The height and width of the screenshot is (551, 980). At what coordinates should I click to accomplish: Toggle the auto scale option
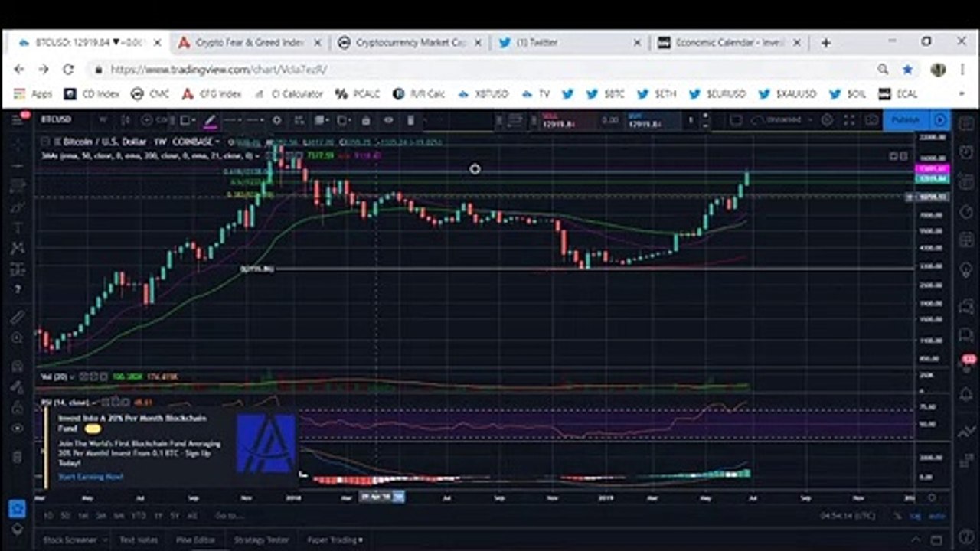tap(936, 516)
